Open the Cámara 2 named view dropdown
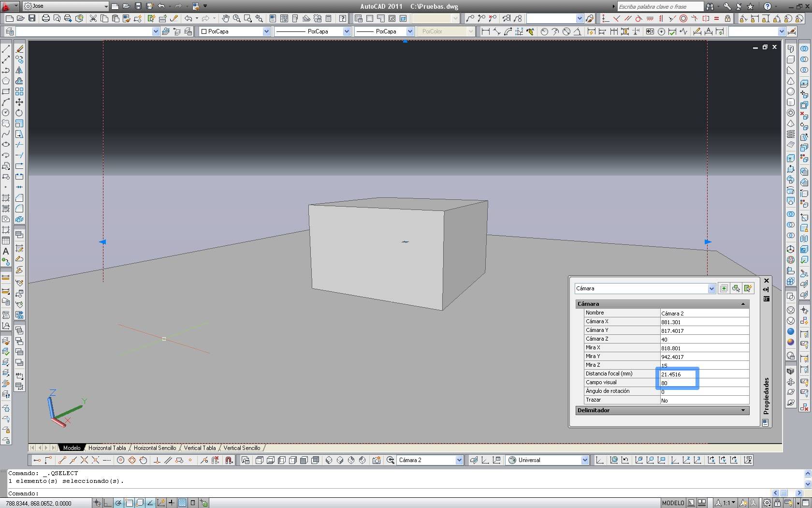 click(459, 460)
